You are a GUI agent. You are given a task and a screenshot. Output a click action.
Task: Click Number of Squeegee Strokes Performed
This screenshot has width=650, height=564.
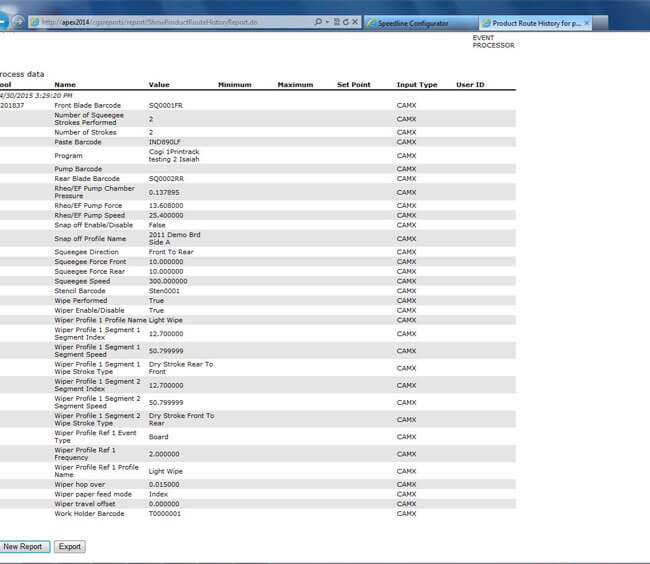(x=89, y=119)
